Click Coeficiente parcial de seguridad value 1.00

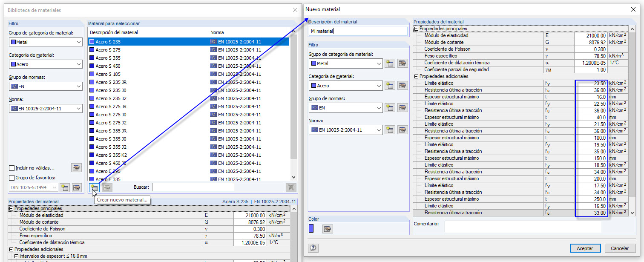(x=591, y=70)
